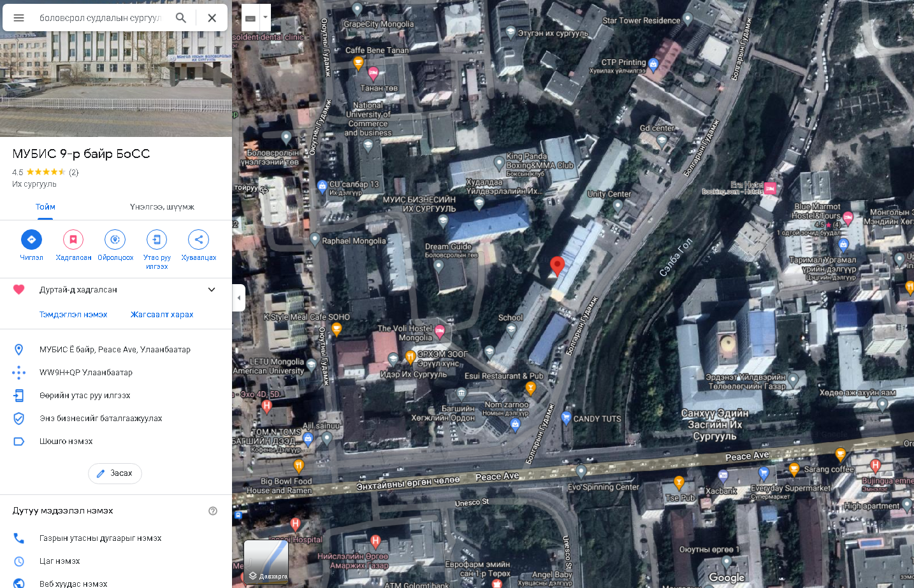Click the plus code WW9H+QP row
This screenshot has width=914, height=588.
[116, 373]
